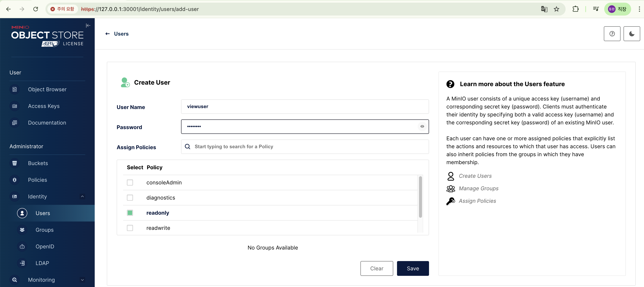Click the Object Browser sidebar icon
644x287 pixels.
point(15,89)
